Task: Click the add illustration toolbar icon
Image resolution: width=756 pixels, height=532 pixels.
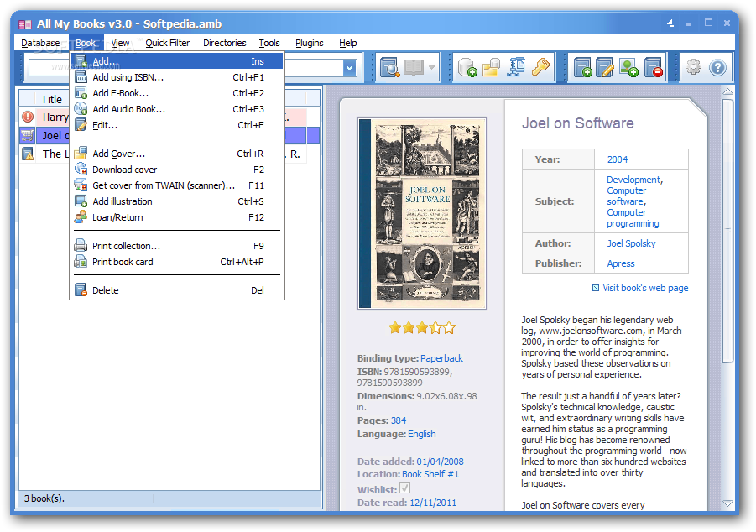Action: coord(628,67)
